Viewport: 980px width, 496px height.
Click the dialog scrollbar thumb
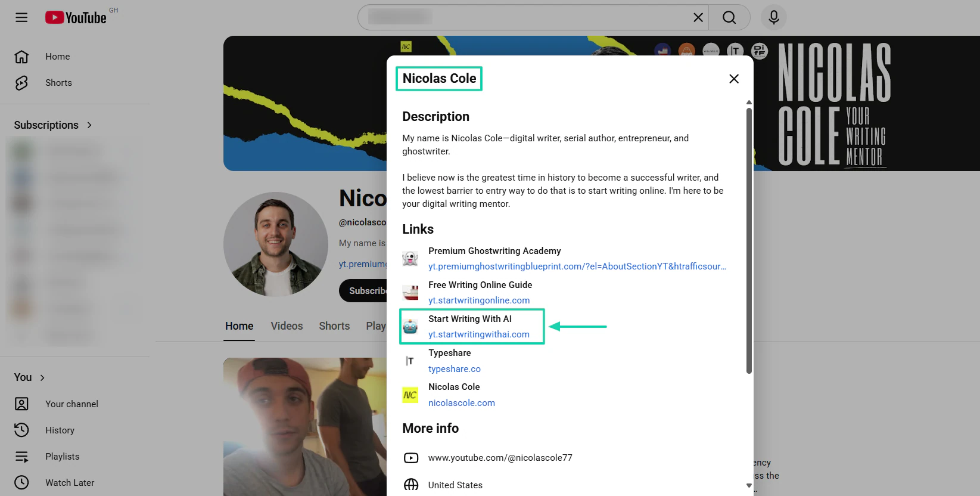pyautogui.click(x=749, y=240)
